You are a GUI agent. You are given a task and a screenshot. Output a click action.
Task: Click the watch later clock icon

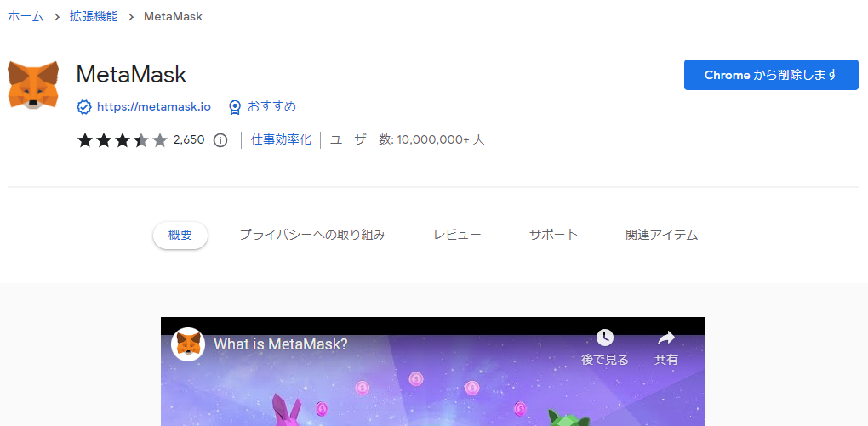[x=604, y=337]
